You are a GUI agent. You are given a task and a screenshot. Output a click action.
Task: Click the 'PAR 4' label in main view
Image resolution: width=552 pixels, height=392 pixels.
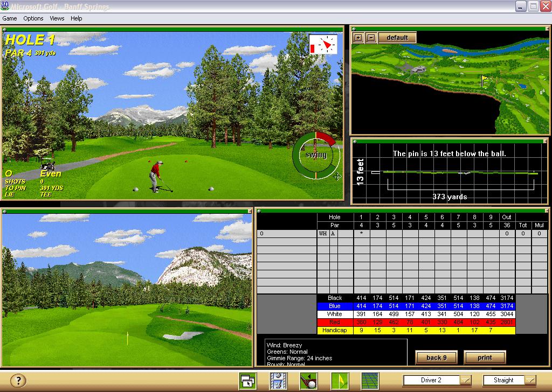(19, 53)
